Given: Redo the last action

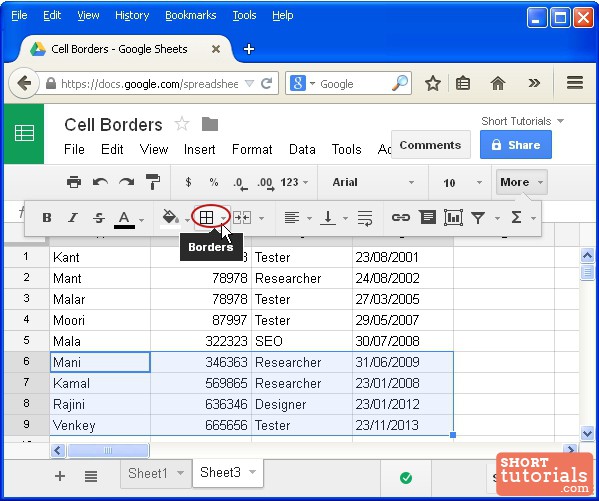Looking at the screenshot, I should coord(126,182).
